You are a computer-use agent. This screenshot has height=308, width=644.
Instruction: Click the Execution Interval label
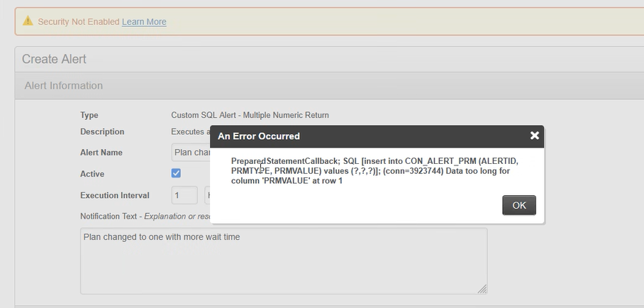(x=115, y=195)
